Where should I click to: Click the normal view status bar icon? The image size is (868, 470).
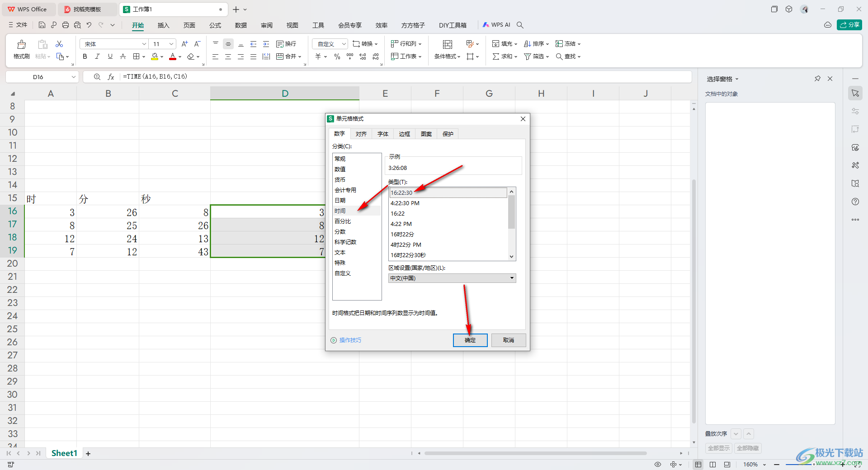click(x=698, y=465)
